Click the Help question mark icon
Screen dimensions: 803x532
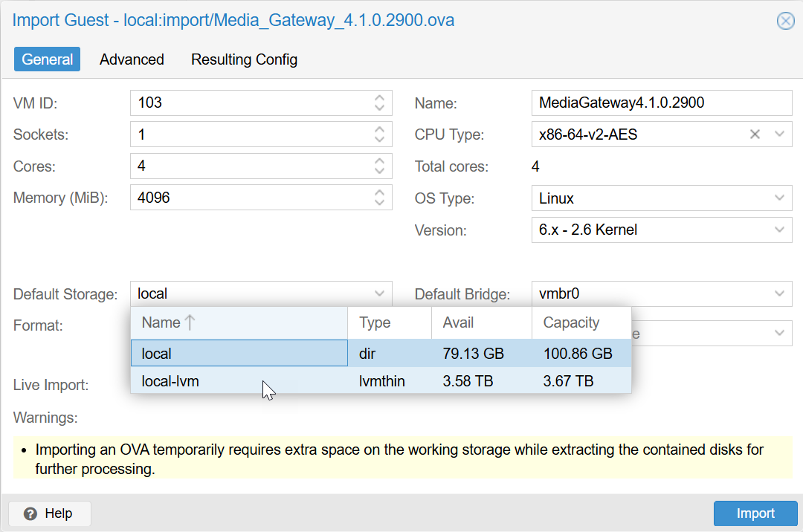tap(29, 513)
